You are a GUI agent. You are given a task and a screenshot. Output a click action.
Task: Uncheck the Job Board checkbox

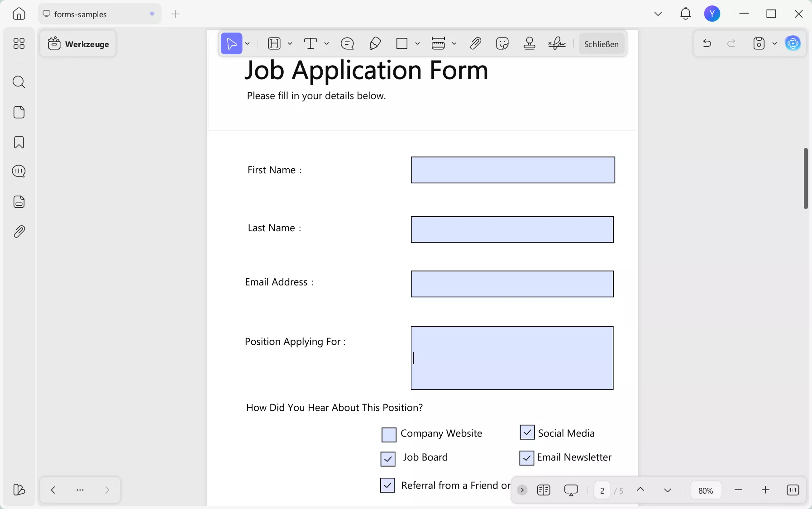tap(388, 458)
